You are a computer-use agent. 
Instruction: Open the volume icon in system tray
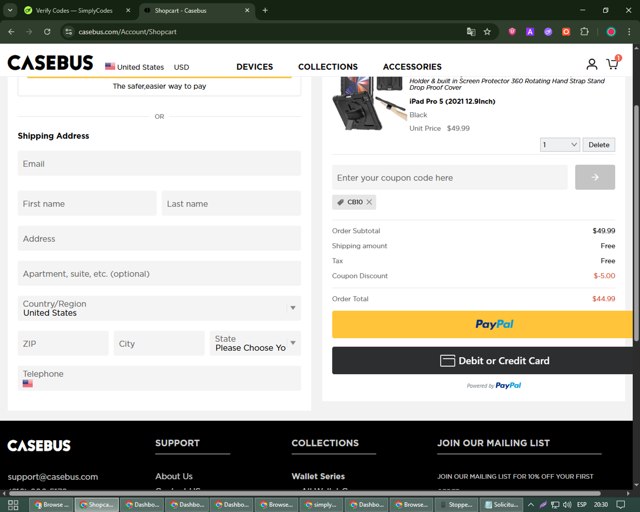pos(567,505)
